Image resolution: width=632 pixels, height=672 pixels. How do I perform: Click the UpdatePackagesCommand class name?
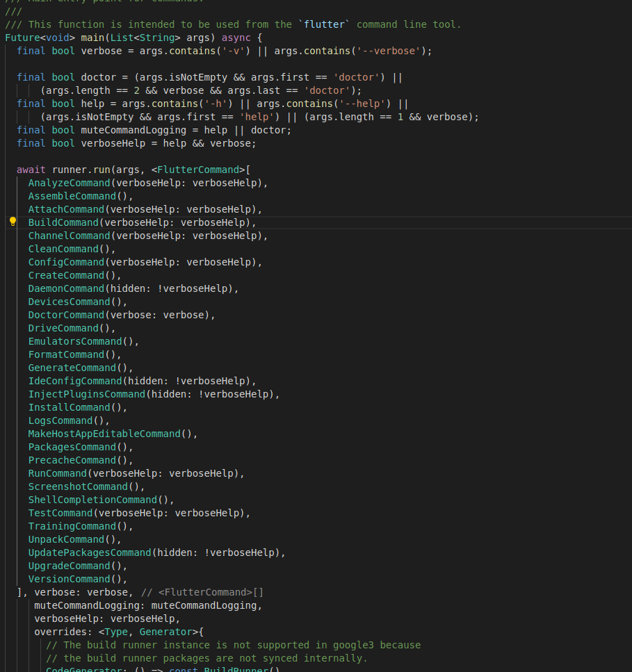click(x=90, y=552)
